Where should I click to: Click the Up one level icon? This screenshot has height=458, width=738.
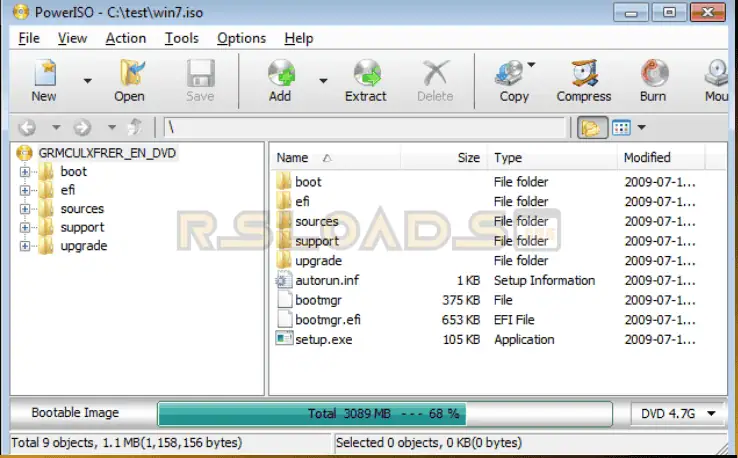point(136,127)
